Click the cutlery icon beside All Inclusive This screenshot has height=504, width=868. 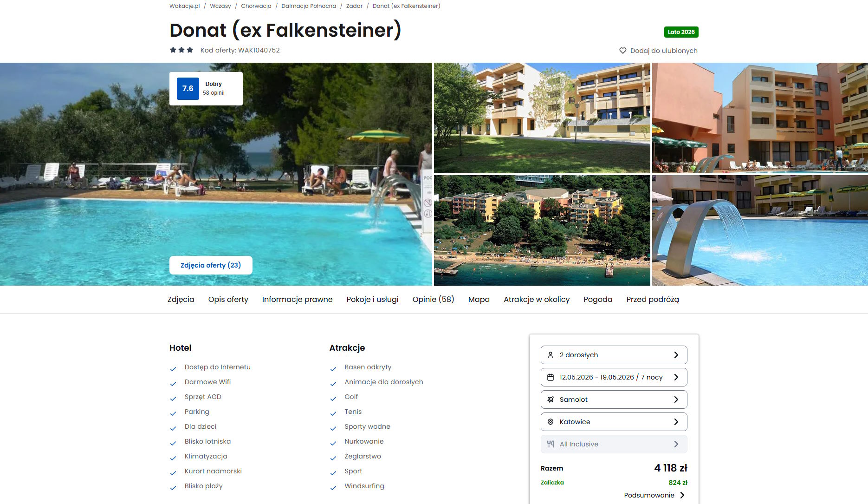coord(551,444)
